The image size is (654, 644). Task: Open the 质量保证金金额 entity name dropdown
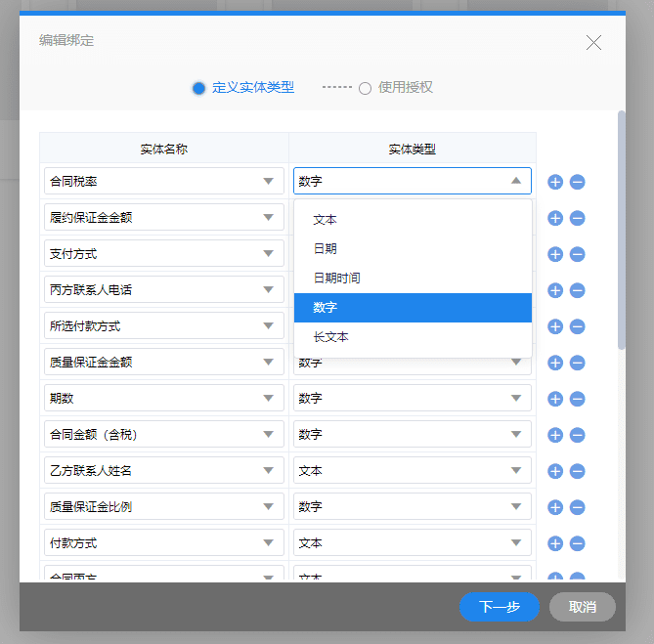(x=164, y=362)
